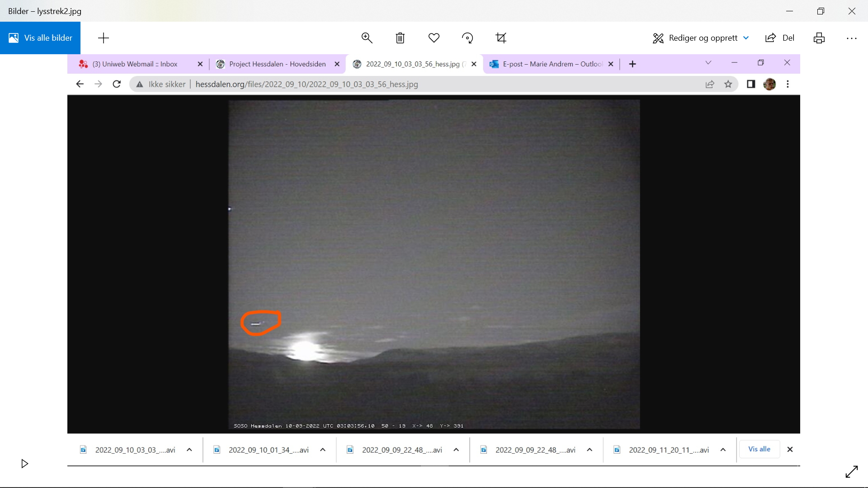Click the plus add-to icon
868x488 pixels.
(104, 38)
